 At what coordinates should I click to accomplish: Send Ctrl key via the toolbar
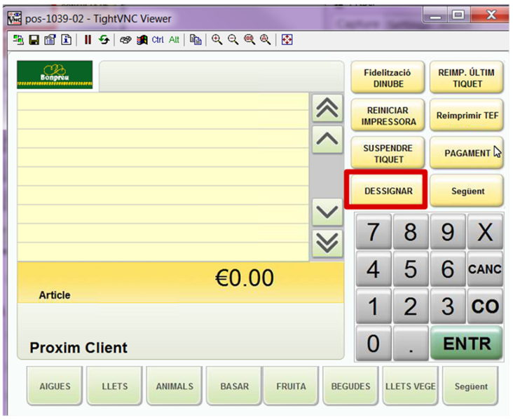click(158, 40)
